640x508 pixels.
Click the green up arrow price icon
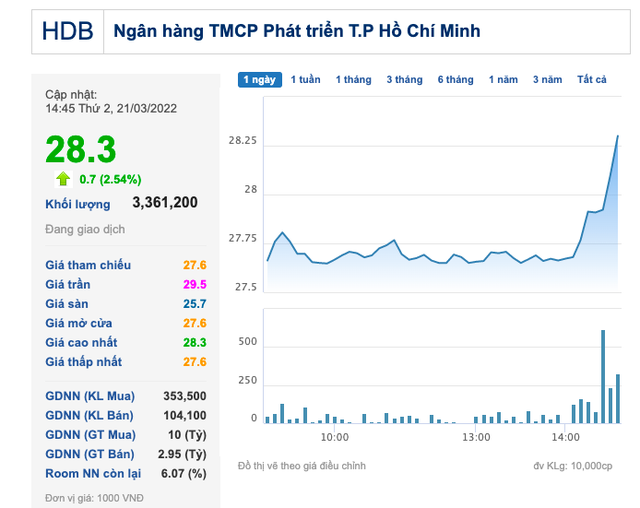(63, 179)
